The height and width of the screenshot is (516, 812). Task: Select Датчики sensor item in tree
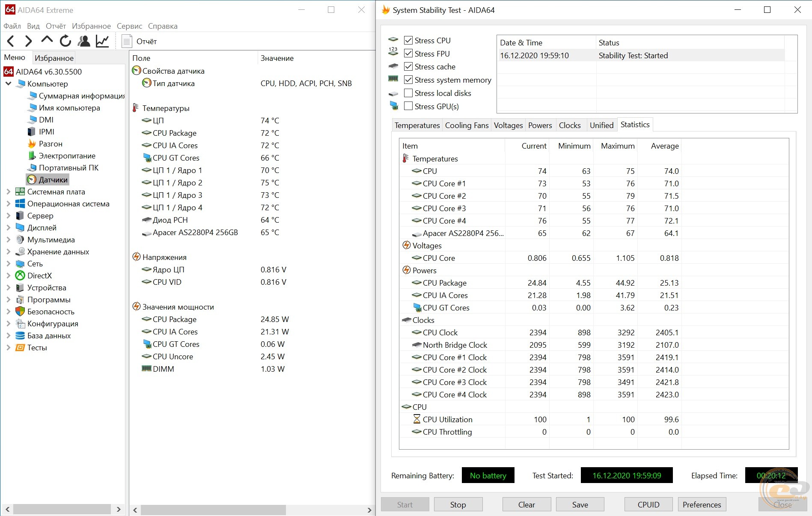coord(53,180)
